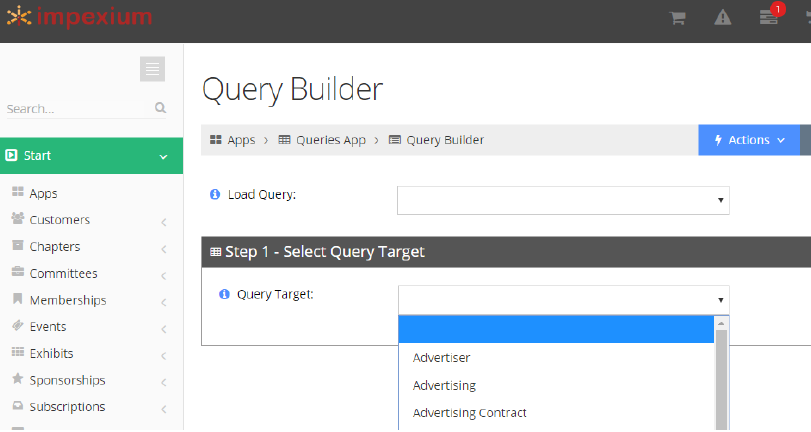Open Sponsorships in the sidebar
The image size is (811, 432).
coord(67,380)
